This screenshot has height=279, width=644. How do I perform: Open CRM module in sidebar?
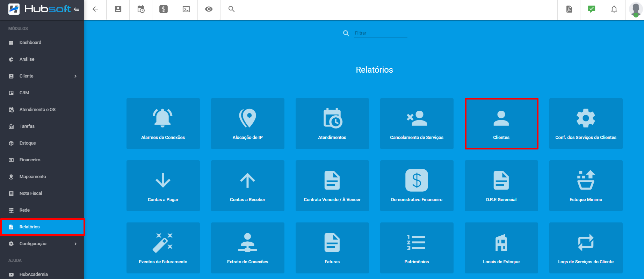tap(42, 93)
